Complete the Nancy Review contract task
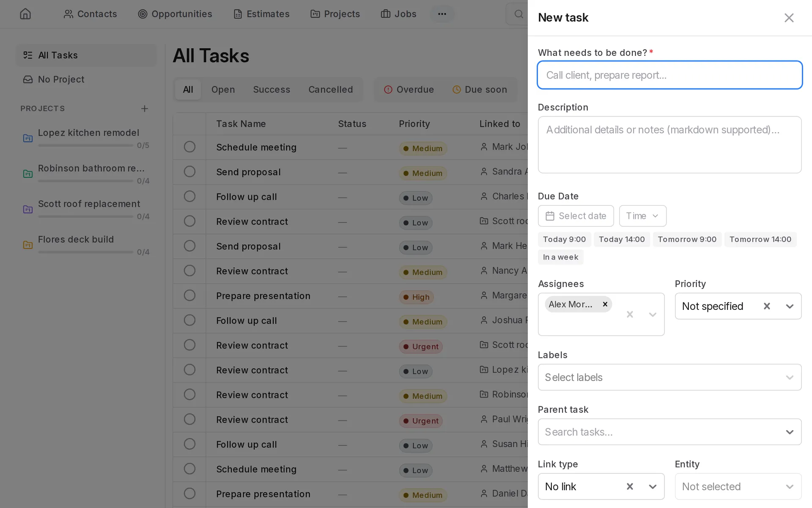 (189, 271)
